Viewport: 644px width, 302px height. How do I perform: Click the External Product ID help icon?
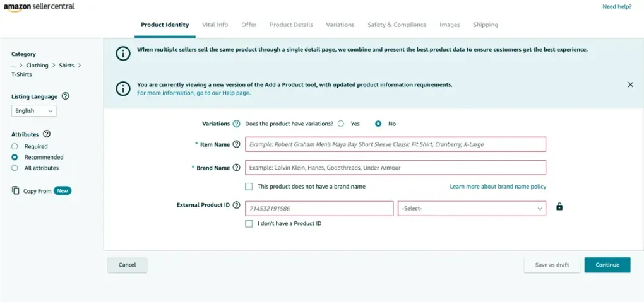(x=237, y=205)
